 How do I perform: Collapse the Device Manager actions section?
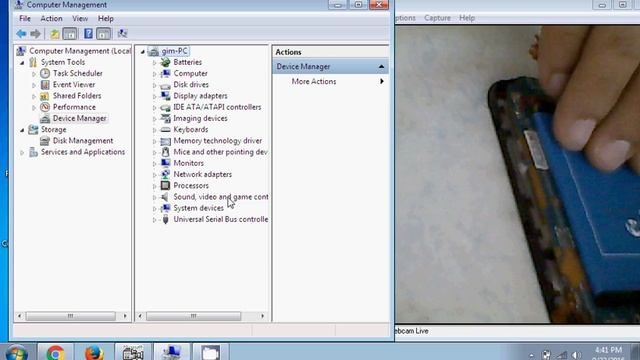coord(381,67)
